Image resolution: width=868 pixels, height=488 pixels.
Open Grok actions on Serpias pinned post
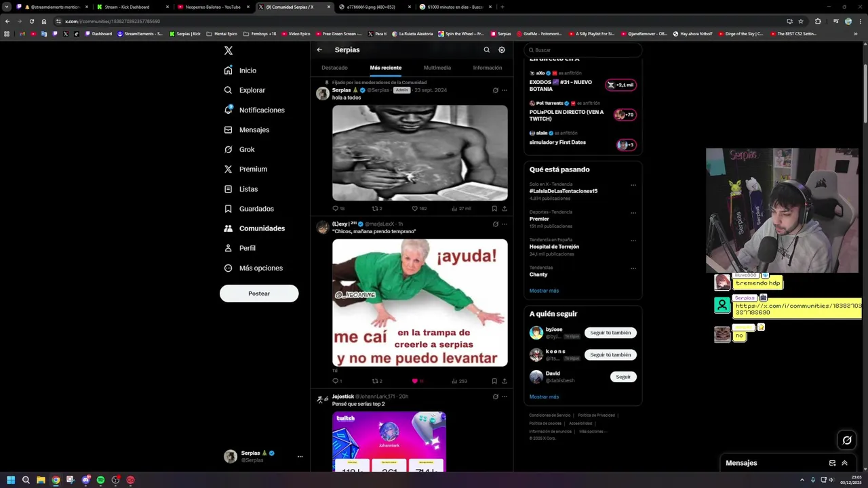(x=495, y=90)
